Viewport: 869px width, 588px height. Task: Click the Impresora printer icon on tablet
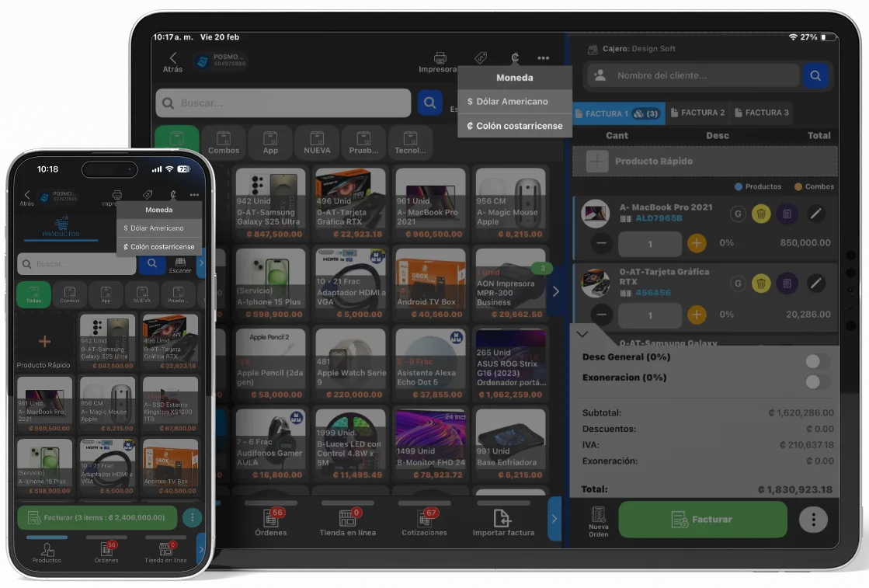pos(440,59)
